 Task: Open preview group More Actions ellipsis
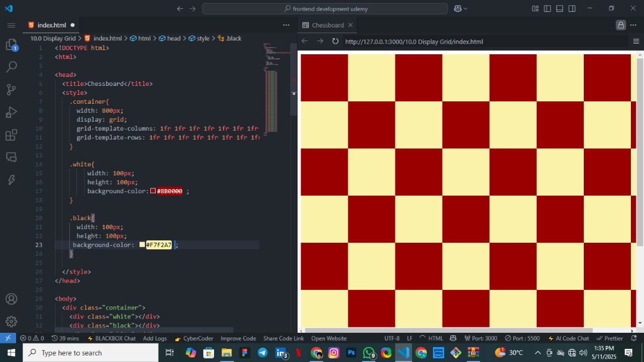tap(633, 25)
